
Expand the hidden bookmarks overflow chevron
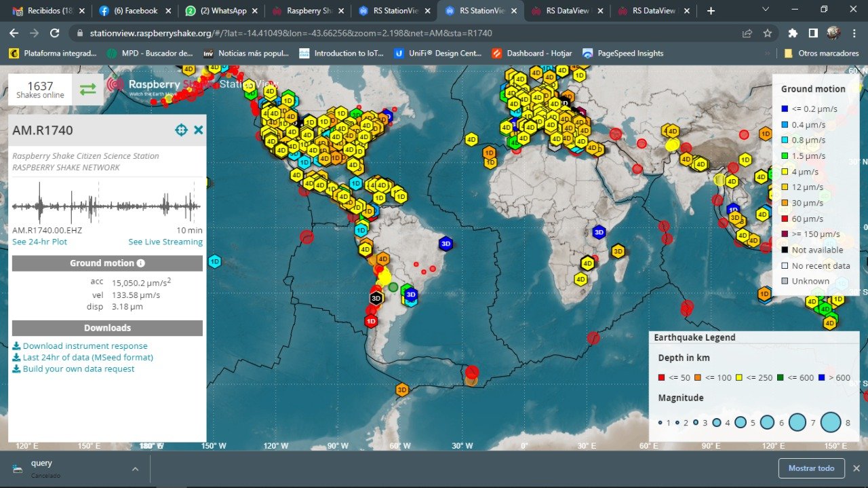tap(768, 53)
